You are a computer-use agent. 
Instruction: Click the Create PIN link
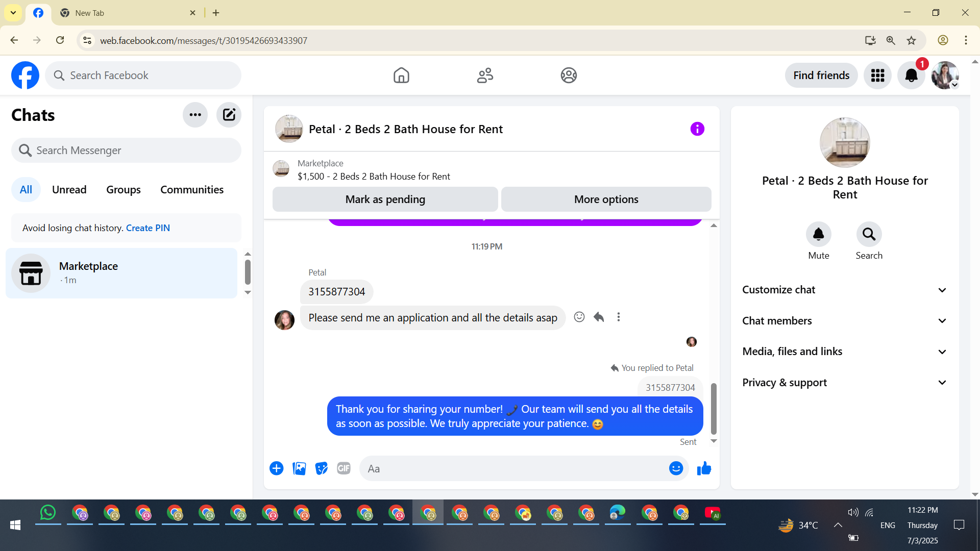coord(148,228)
